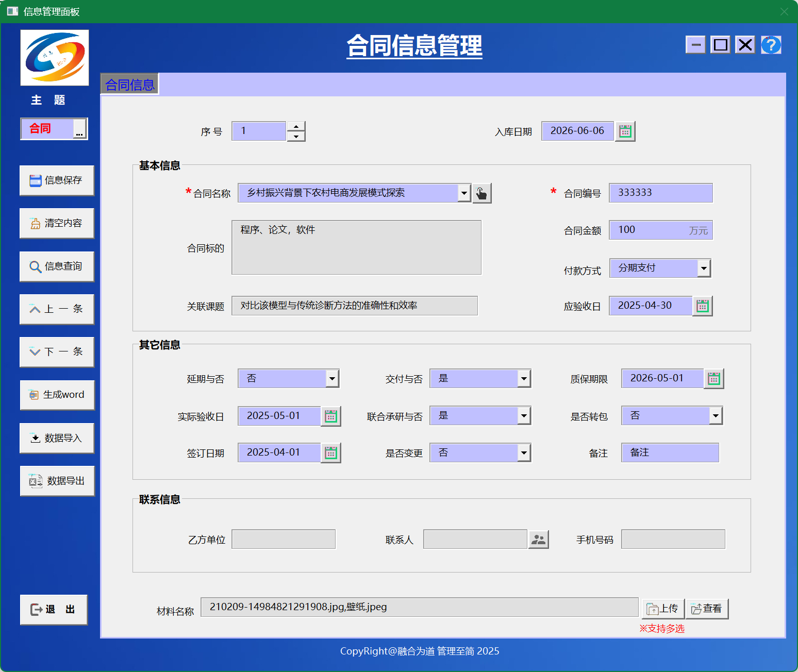Click the 乙方单位 input field

click(284, 539)
